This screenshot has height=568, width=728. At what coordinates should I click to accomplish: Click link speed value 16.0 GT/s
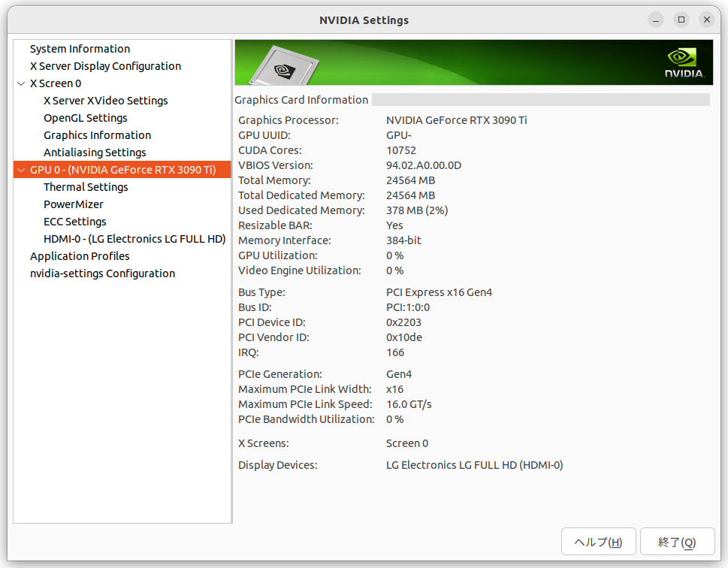(x=409, y=404)
